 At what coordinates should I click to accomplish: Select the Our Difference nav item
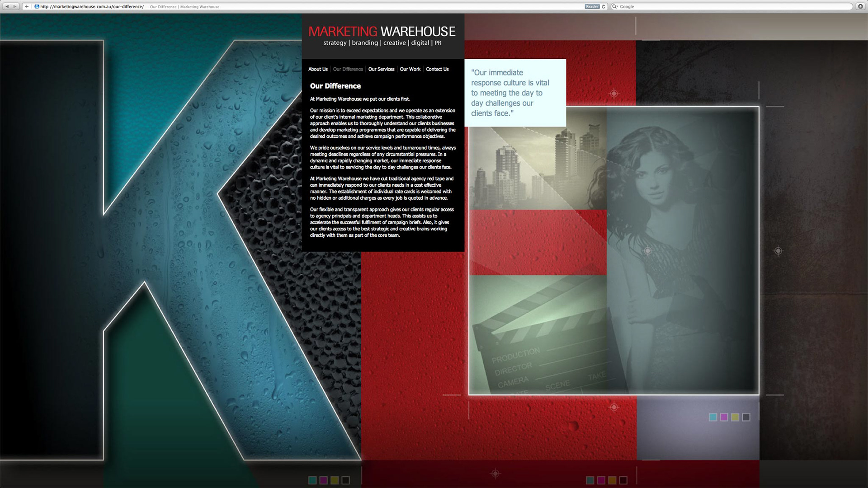pos(348,69)
